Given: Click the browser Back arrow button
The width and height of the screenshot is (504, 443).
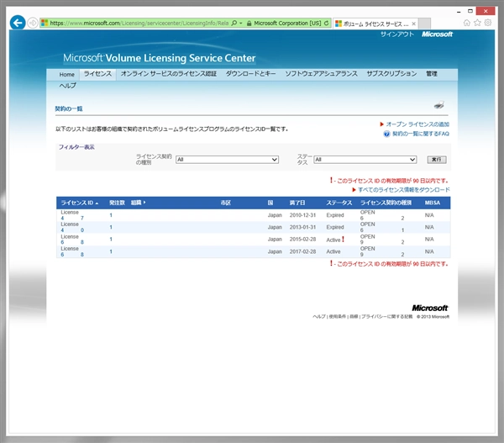Looking at the screenshot, I should [18, 23].
